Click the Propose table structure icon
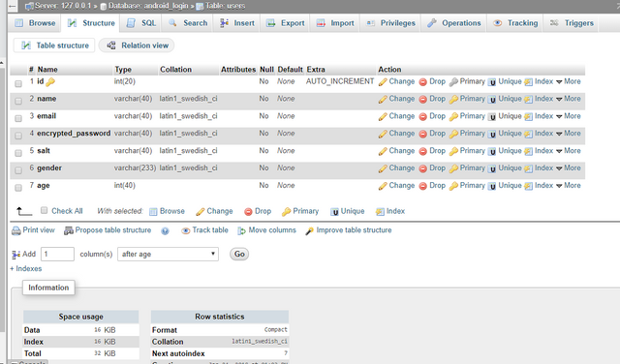 point(69,230)
